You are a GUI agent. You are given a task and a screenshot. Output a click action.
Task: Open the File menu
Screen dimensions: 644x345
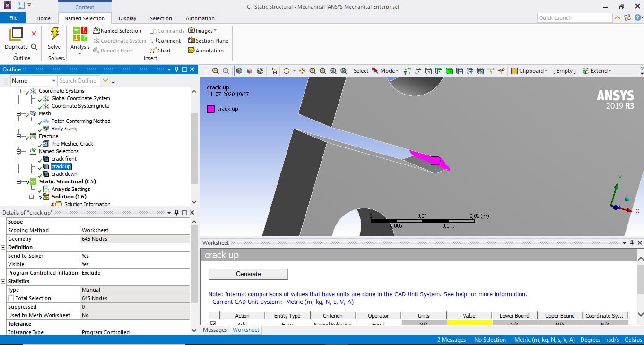pyautogui.click(x=13, y=18)
